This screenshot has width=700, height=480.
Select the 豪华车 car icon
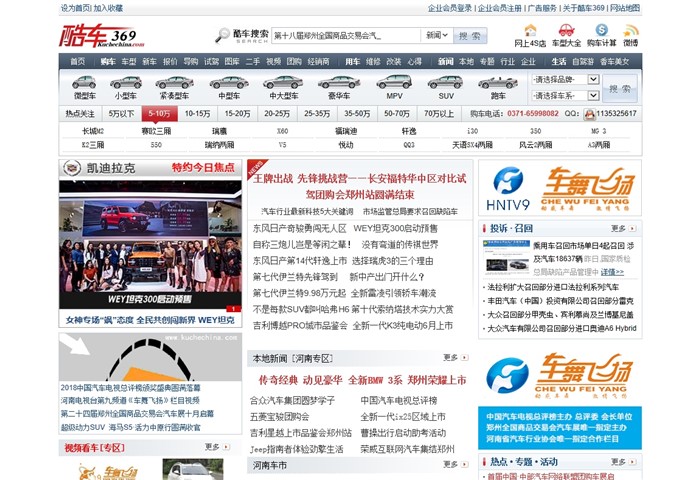point(339,82)
